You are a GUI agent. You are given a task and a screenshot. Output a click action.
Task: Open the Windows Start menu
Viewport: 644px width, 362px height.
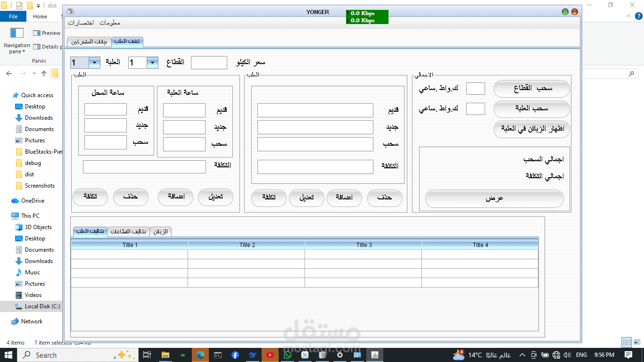click(x=8, y=355)
